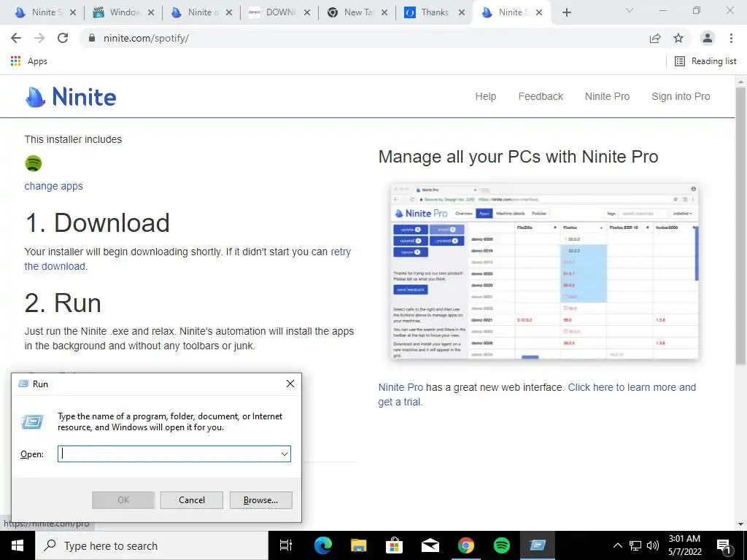Click the Ninite Pro screenshot thumbnail
Image resolution: width=747 pixels, height=560 pixels.
(544, 271)
